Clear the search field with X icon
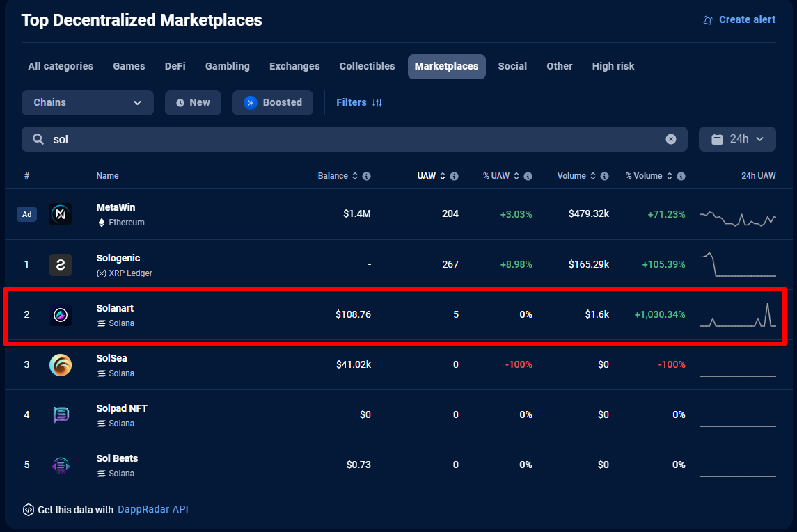The width and height of the screenshot is (797, 532). [x=671, y=139]
